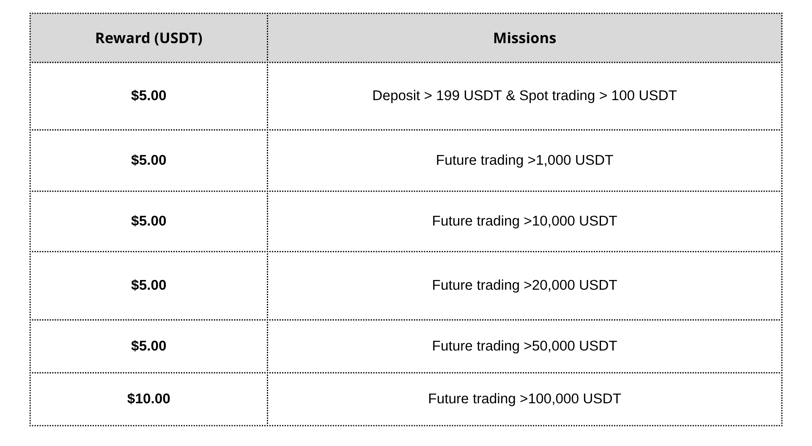Click the '199 USDT' amount in the first mission
The height and width of the screenshot is (446, 812).
pyautogui.click(x=469, y=96)
